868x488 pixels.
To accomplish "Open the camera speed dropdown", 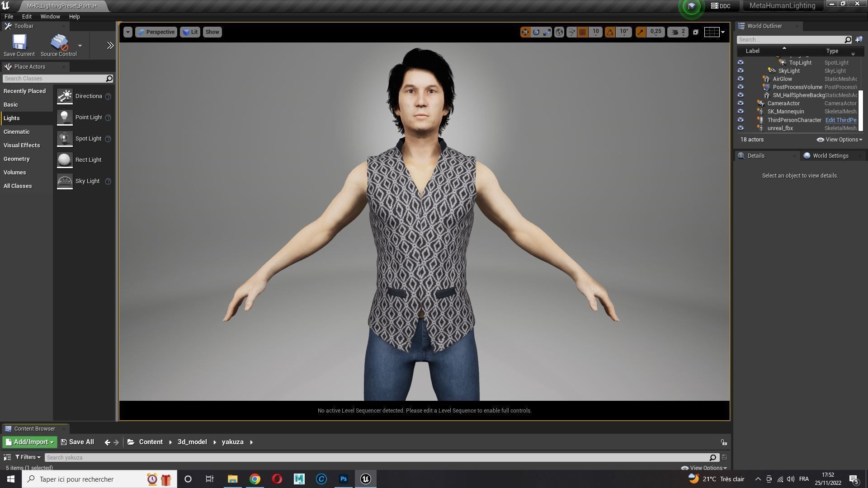I will pyautogui.click(x=678, y=32).
